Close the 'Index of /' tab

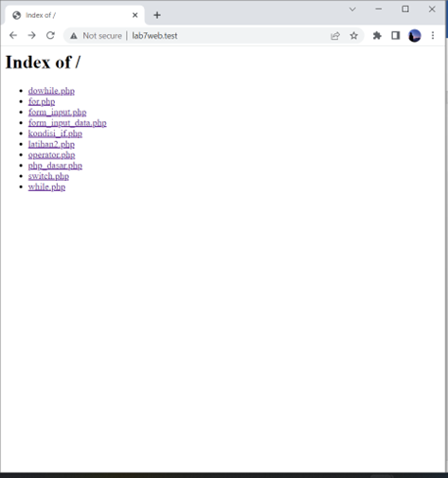click(135, 15)
